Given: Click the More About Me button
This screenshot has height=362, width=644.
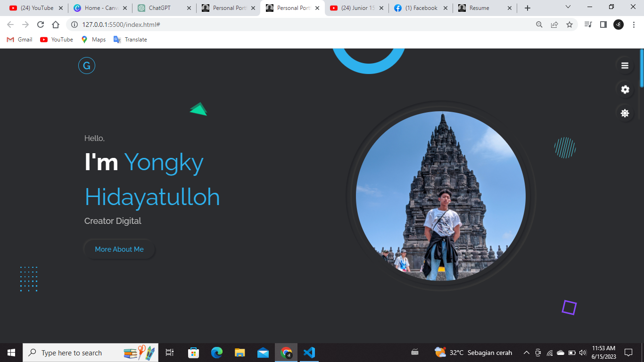Looking at the screenshot, I should point(119,249).
